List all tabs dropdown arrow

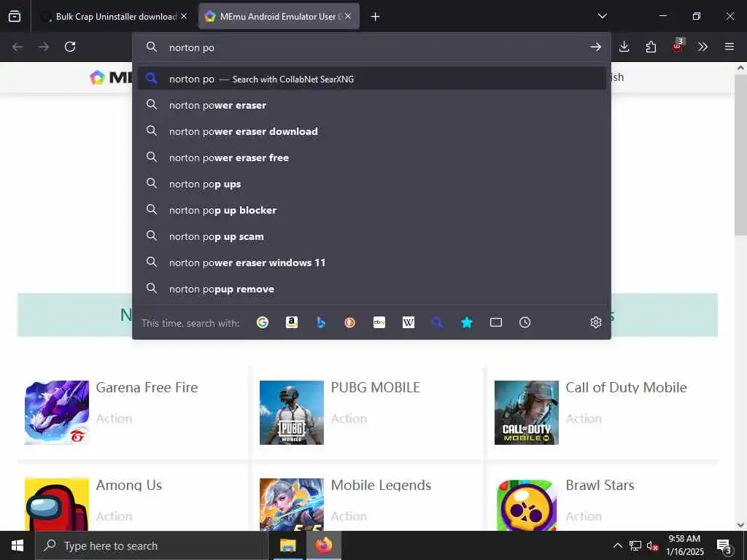pos(602,16)
